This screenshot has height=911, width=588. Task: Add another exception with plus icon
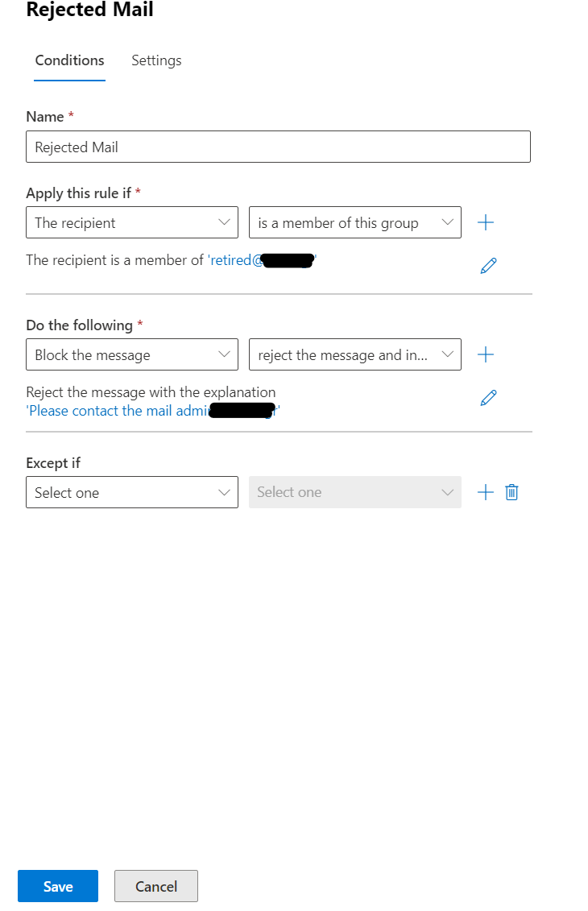click(485, 492)
